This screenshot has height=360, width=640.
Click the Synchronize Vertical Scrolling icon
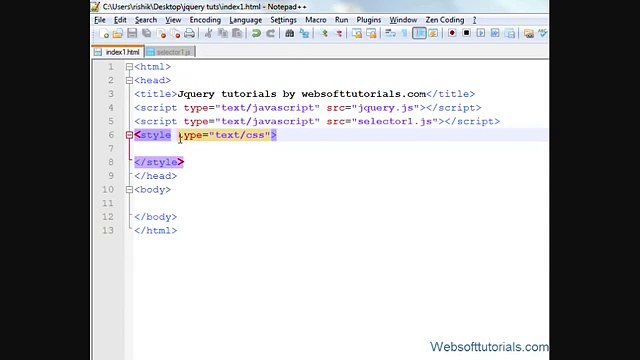[357, 33]
